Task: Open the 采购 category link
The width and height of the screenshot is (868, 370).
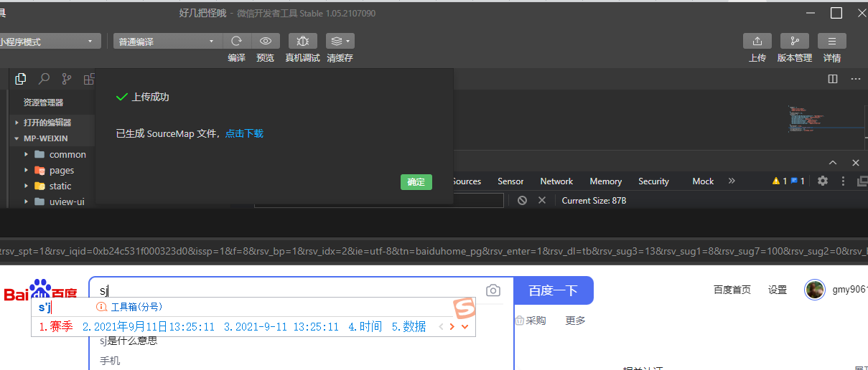Action: pyautogui.click(x=531, y=321)
